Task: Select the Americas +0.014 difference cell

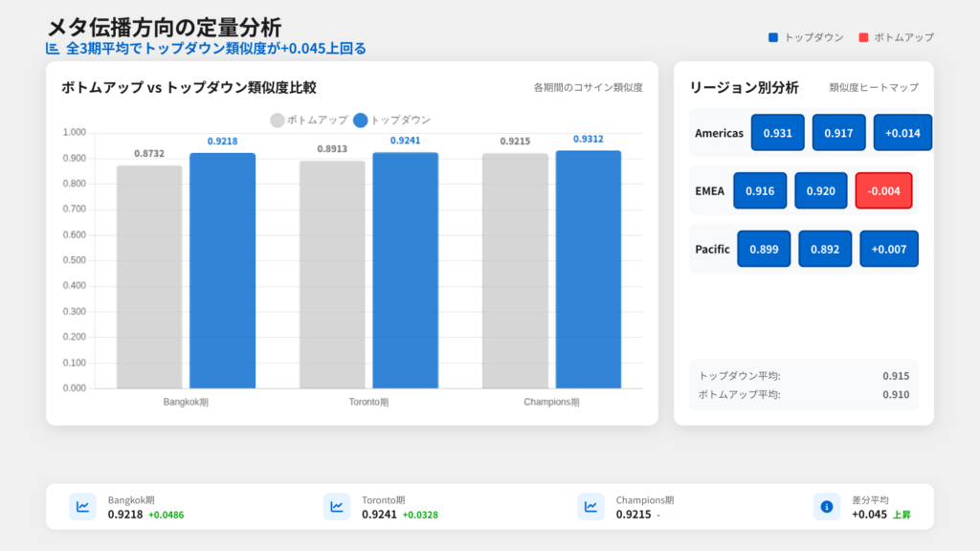Action: (x=902, y=133)
